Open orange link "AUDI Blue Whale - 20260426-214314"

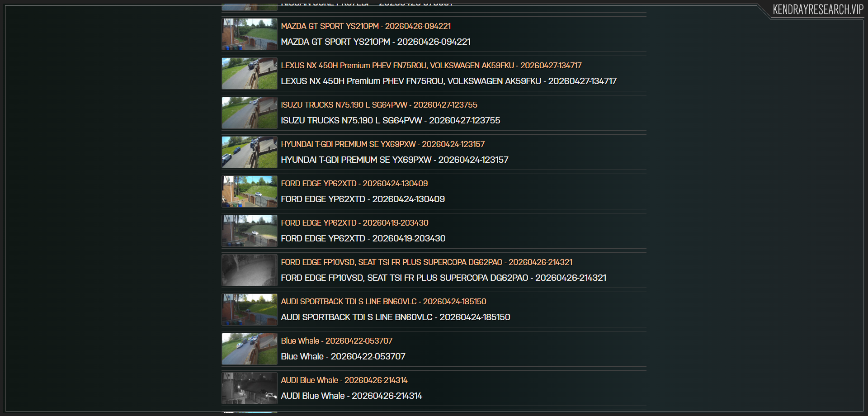(x=344, y=380)
